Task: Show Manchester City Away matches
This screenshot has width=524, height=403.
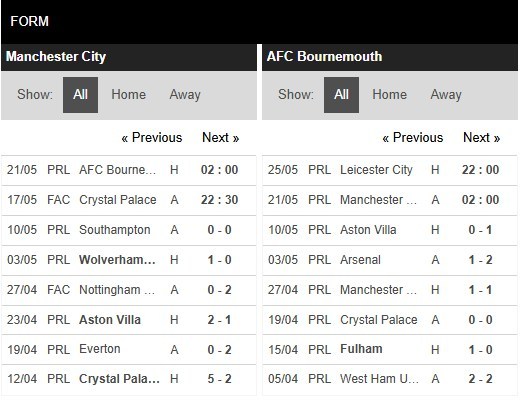Action: pos(185,95)
